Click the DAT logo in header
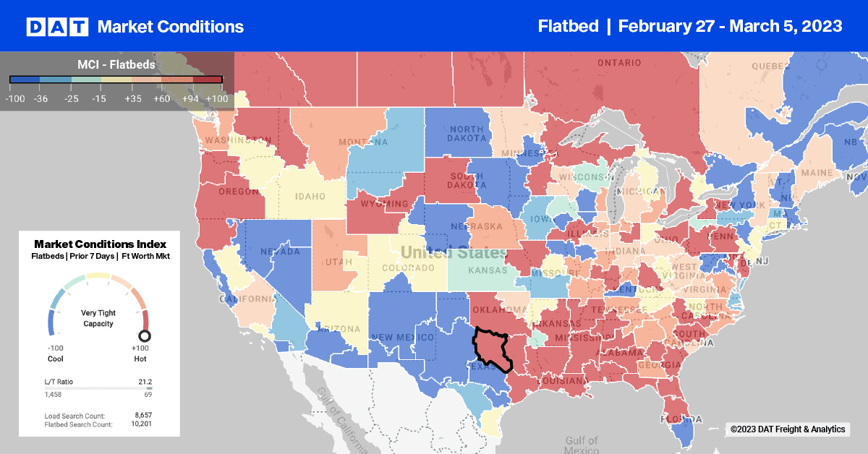Image resolution: width=868 pixels, height=454 pixels. [56, 27]
